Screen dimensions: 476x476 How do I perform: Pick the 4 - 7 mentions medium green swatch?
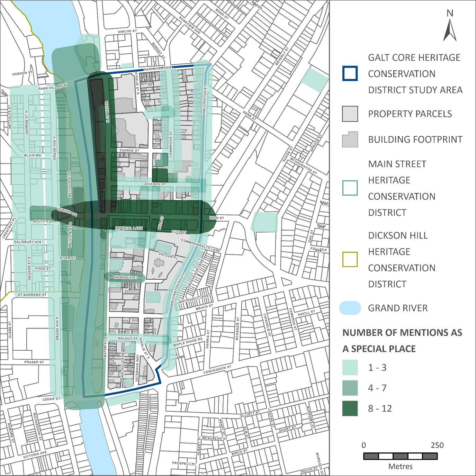tap(350, 388)
